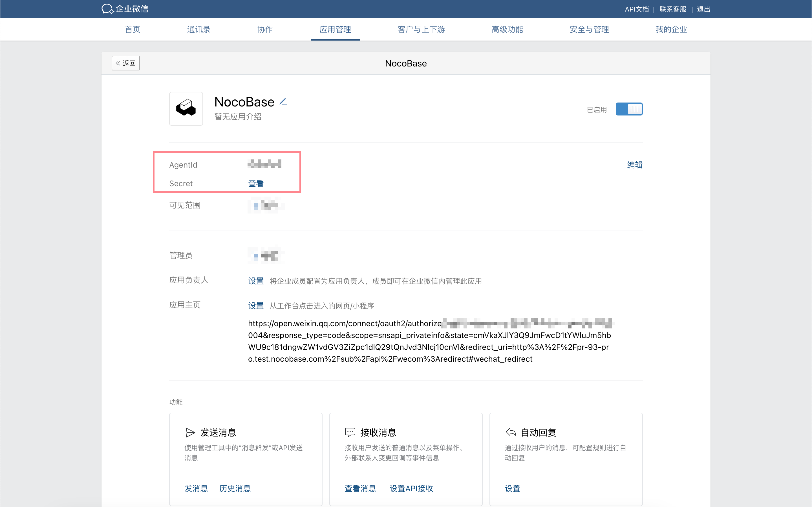Open the API文档 link in header
The width and height of the screenshot is (812, 507).
(637, 9)
